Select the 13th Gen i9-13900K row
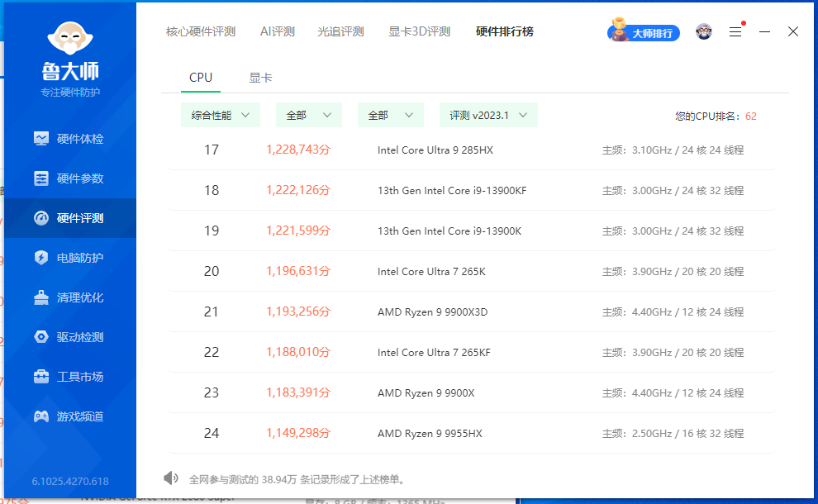 [472, 231]
